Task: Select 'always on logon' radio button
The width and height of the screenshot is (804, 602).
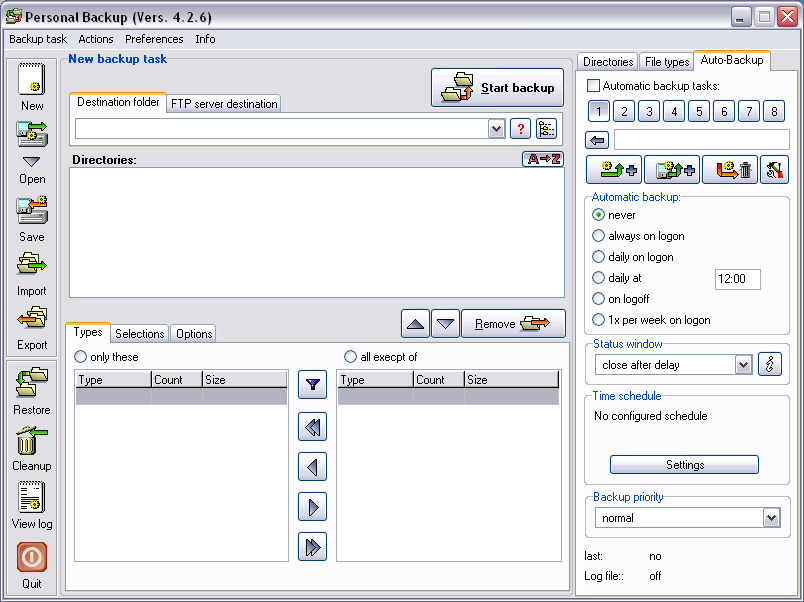Action: pos(598,236)
